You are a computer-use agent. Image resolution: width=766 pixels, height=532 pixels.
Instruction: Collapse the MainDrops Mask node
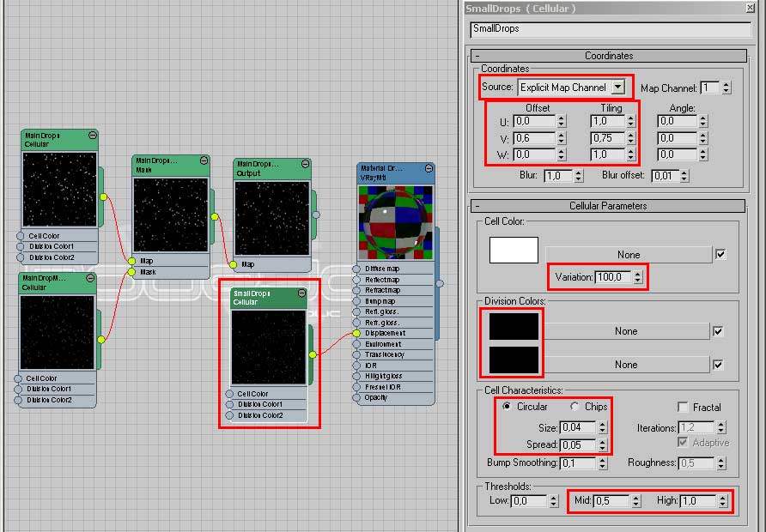click(204, 160)
